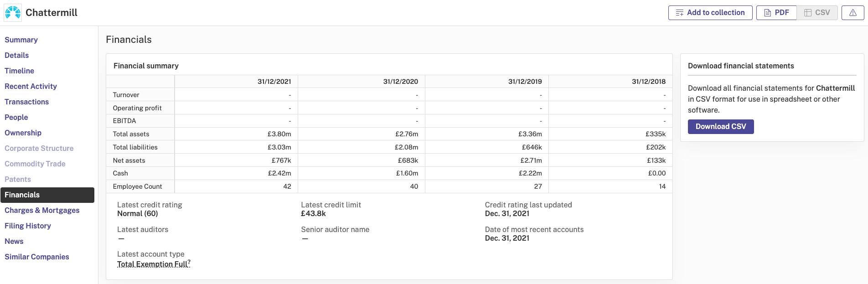The image size is (868, 284).
Task: Click the CSV export button in header
Action: (817, 13)
